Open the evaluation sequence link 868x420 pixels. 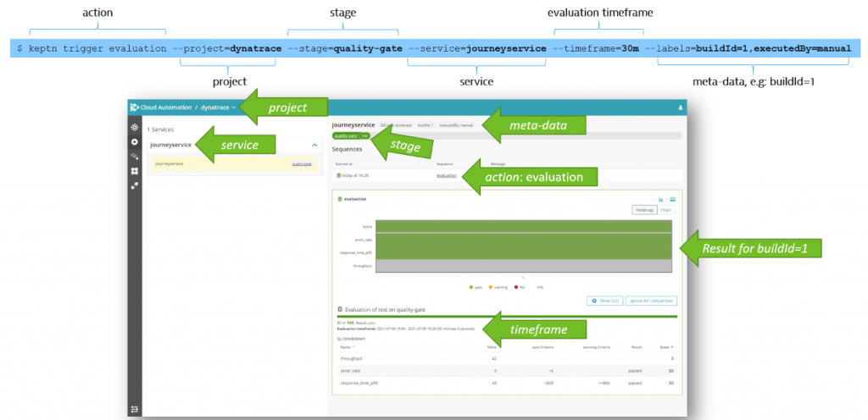[x=446, y=175]
